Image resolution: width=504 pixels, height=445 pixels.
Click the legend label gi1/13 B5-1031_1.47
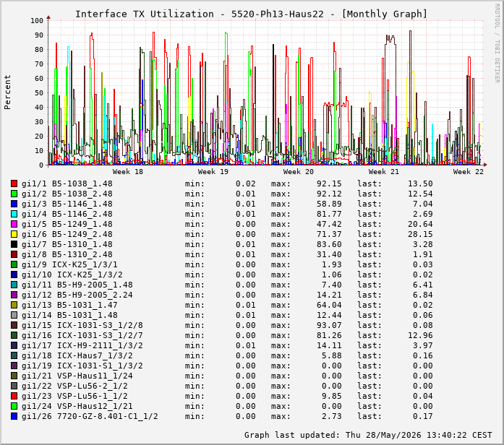pyautogui.click(x=69, y=305)
